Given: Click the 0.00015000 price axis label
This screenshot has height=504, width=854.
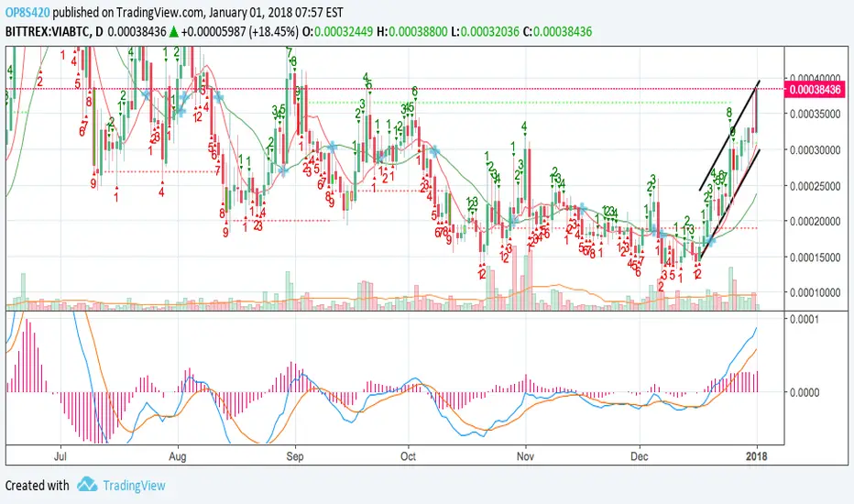Looking at the screenshot, I should click(x=816, y=257).
